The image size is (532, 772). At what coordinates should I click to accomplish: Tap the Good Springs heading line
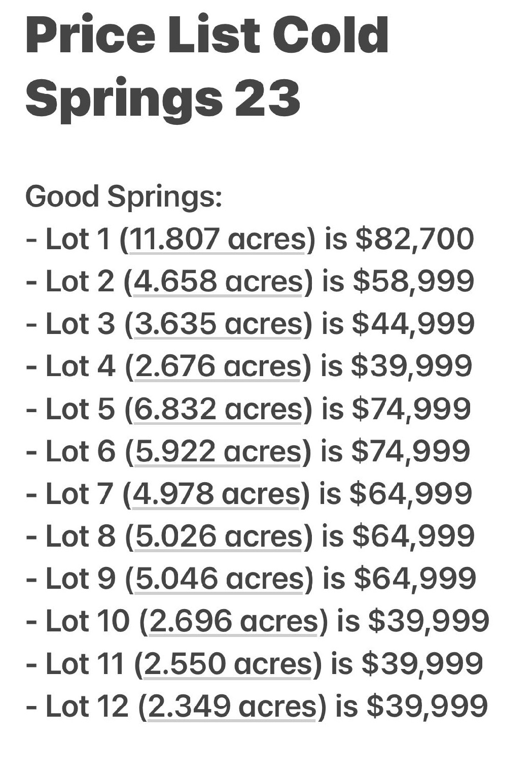click(x=124, y=197)
